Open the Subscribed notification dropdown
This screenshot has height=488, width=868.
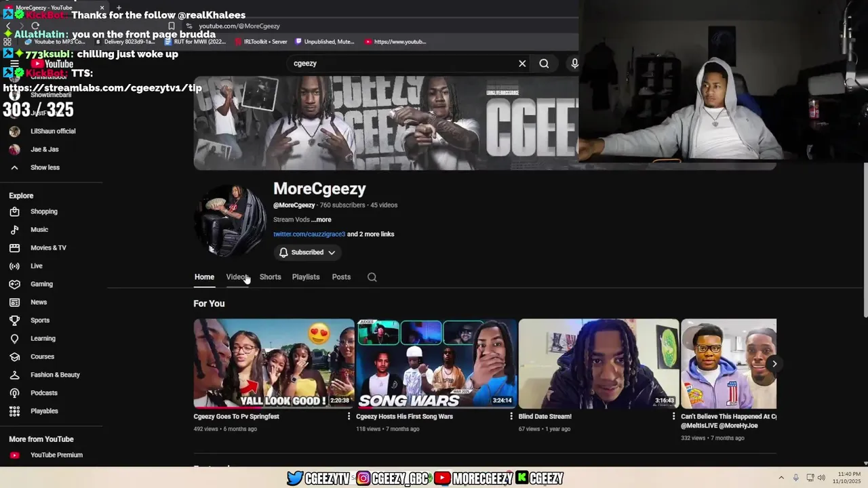(x=308, y=252)
